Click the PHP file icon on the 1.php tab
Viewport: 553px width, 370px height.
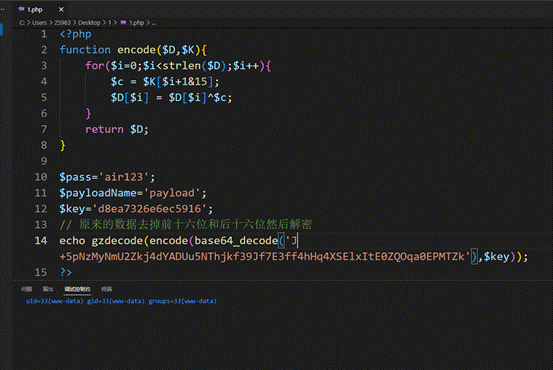tap(22, 9)
